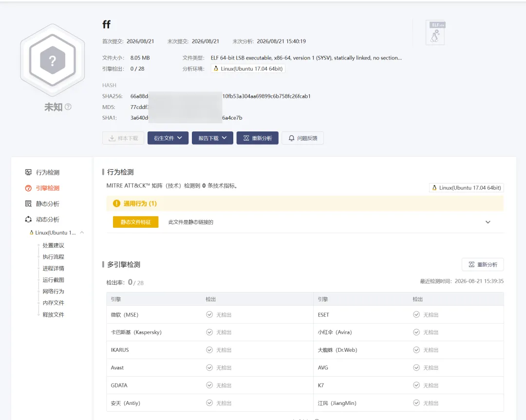The image size is (526, 420).
Task: Click the 动态分析 sidebar icon
Action: pos(29,219)
